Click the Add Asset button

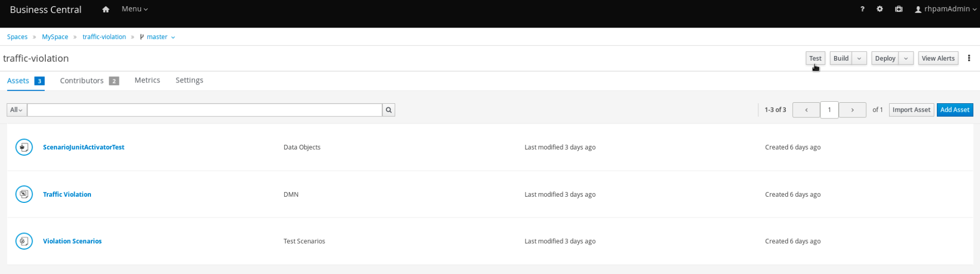[955, 110]
